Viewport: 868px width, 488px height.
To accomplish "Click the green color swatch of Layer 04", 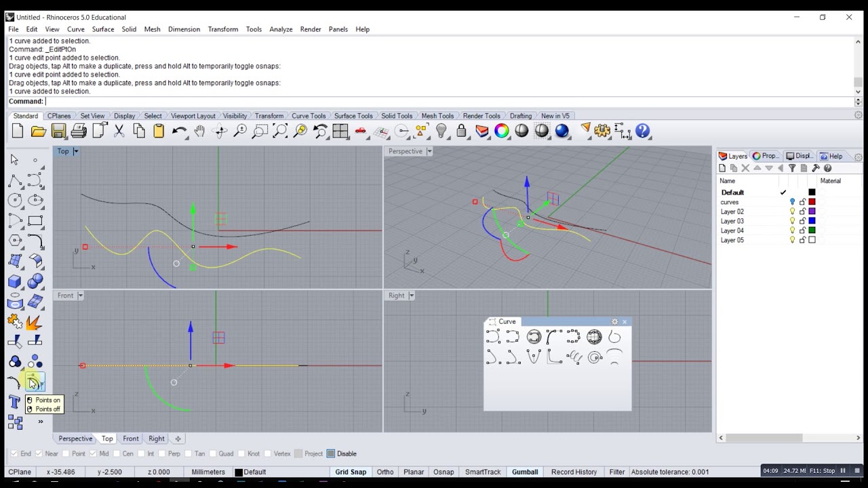I will point(812,230).
